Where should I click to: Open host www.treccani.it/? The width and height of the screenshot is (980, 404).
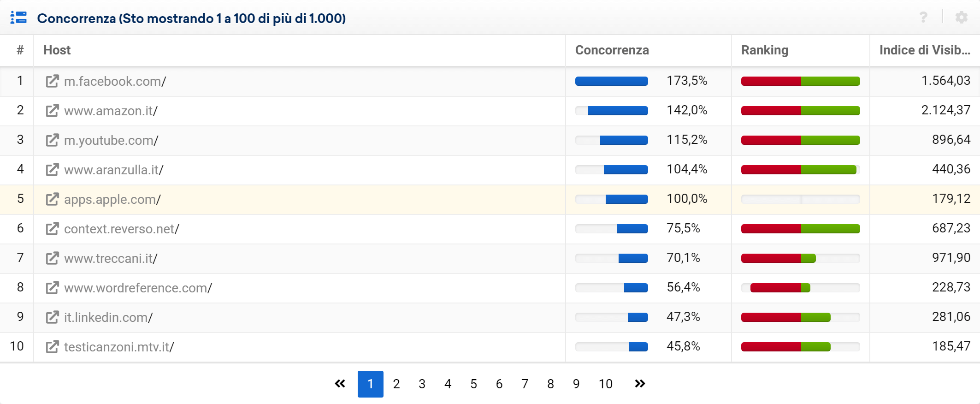click(x=111, y=258)
